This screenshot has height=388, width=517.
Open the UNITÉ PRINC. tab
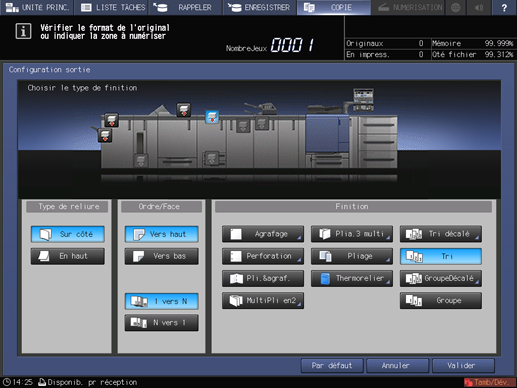(37, 7)
